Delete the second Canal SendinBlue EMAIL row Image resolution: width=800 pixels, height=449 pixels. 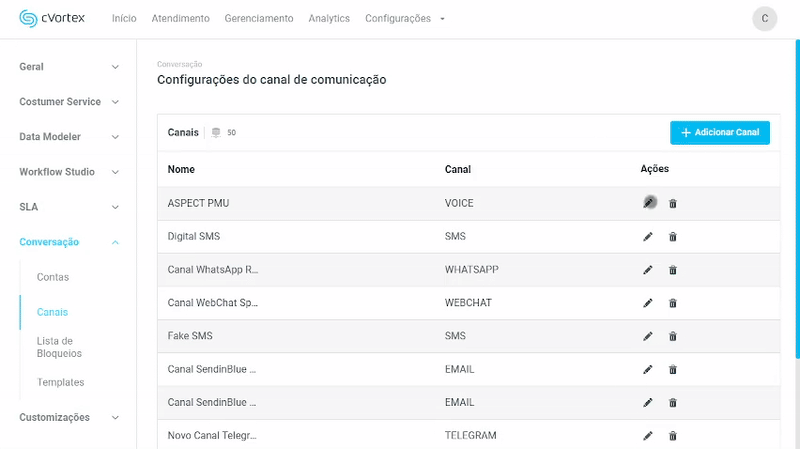pyautogui.click(x=673, y=403)
